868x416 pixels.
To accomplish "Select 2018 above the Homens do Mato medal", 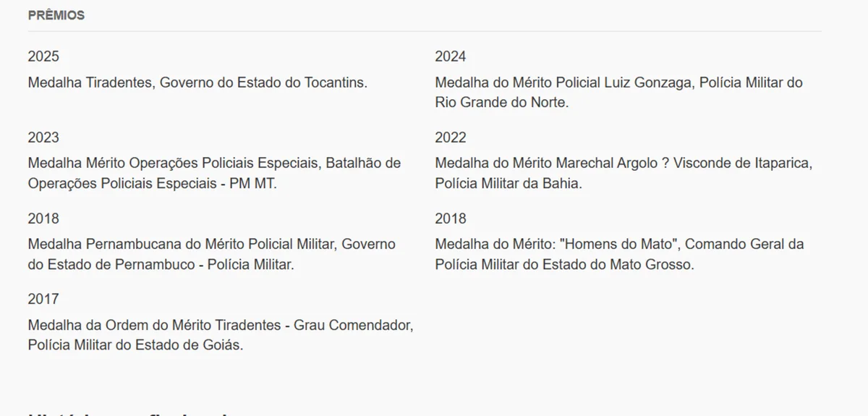I will 451,218.
